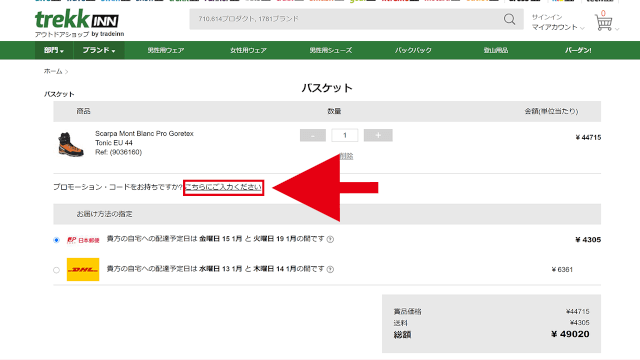Screen dimensions: 640x360
Task: Open the 男性用シューズ menu item
Action: point(331,50)
